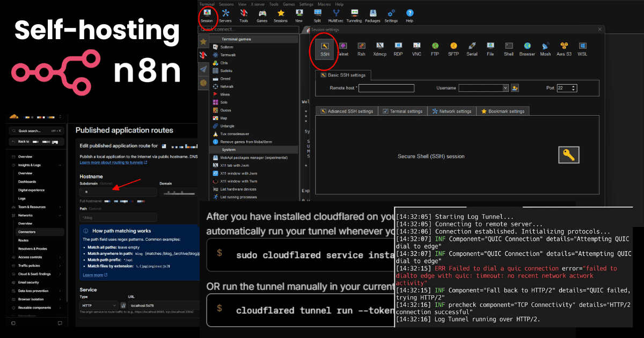Open the Tunneling toolbar icon
Screen dimensions: 644x338
click(x=354, y=16)
